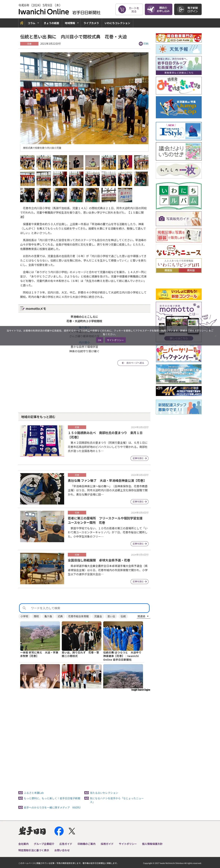Open the 関連順 sort dropdown
Viewport: 220px width, 868px height.
tap(143, 616)
